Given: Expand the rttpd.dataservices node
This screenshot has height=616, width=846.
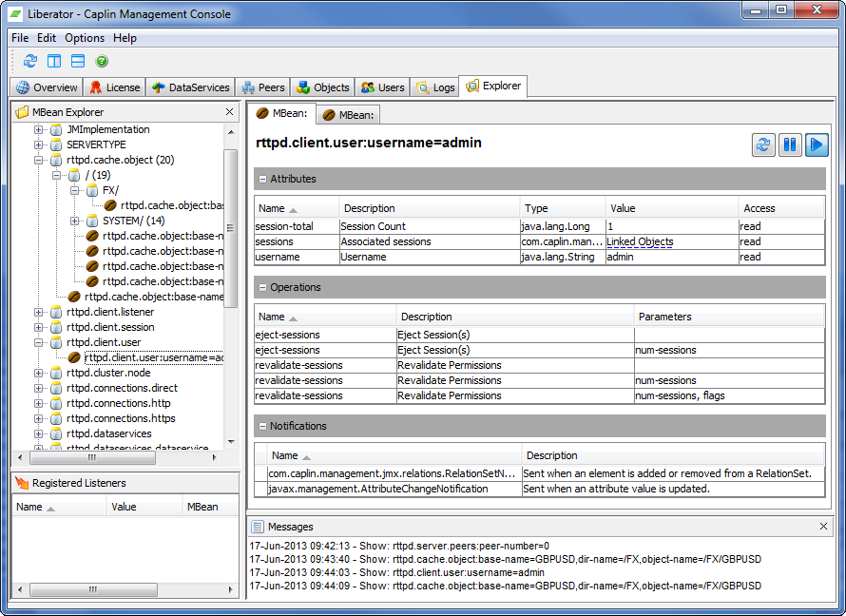Looking at the screenshot, I should click(38, 433).
